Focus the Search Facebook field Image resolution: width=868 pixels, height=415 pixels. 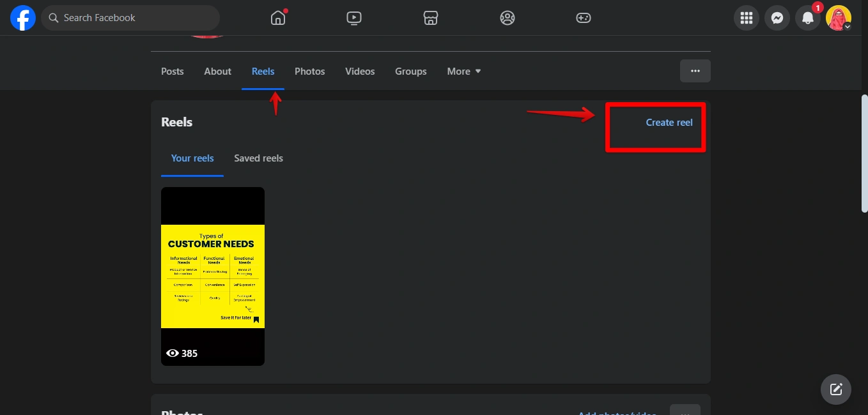pos(130,18)
